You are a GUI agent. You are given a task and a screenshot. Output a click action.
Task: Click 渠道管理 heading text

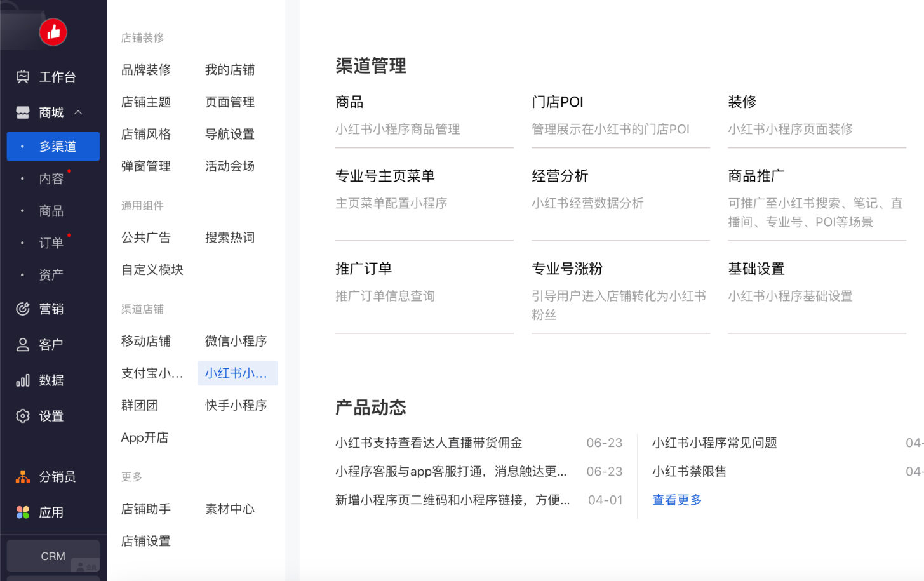click(x=371, y=66)
